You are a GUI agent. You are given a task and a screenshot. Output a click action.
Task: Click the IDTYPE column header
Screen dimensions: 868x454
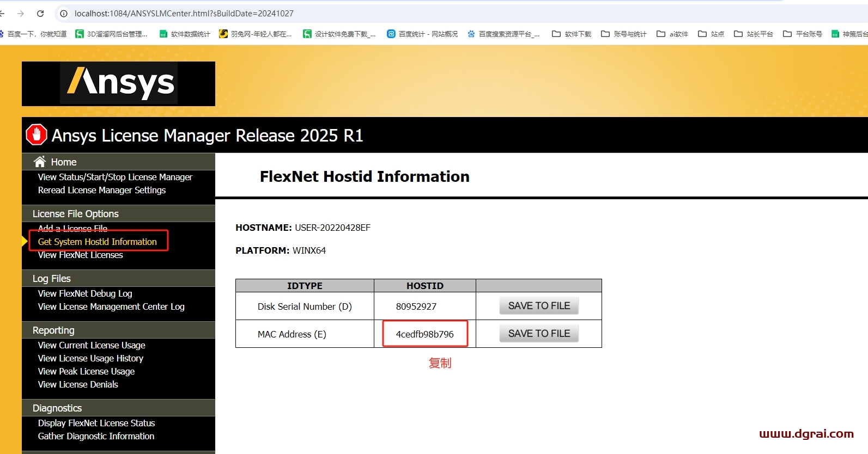tap(305, 286)
